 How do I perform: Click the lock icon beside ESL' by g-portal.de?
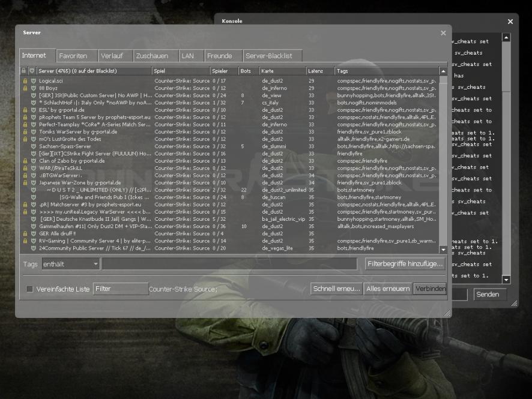point(25,110)
